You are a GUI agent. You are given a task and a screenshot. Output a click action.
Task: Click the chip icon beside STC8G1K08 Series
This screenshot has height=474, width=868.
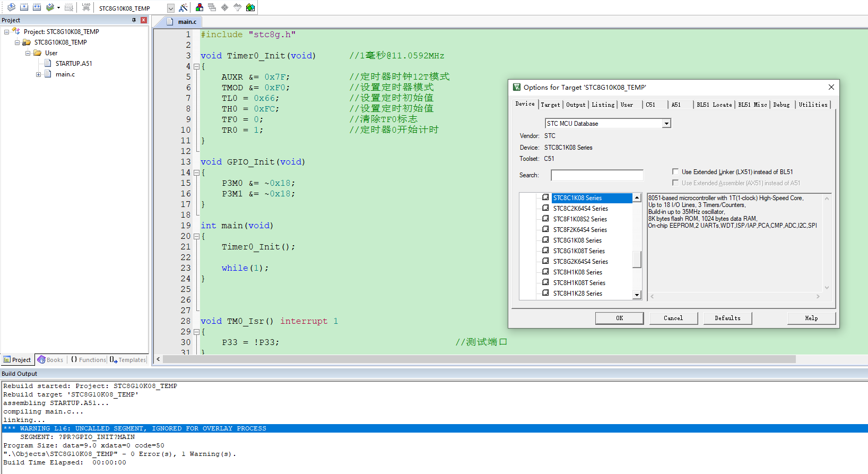click(x=545, y=240)
